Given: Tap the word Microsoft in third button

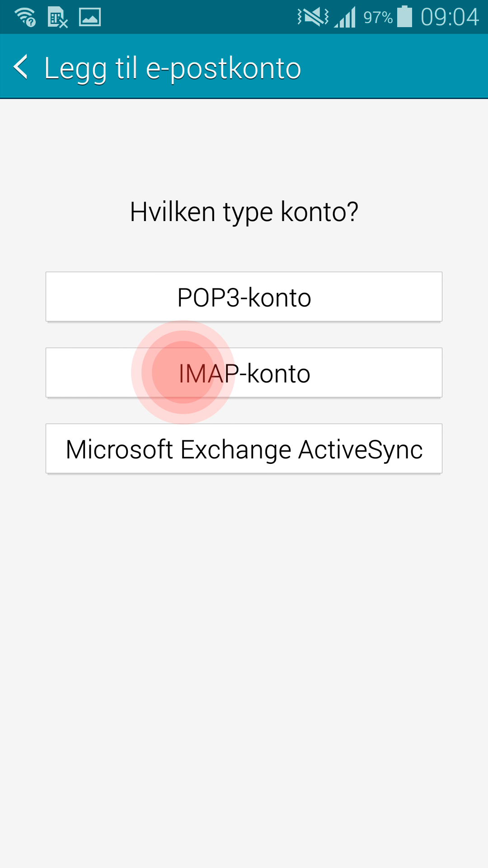Looking at the screenshot, I should pos(119,449).
